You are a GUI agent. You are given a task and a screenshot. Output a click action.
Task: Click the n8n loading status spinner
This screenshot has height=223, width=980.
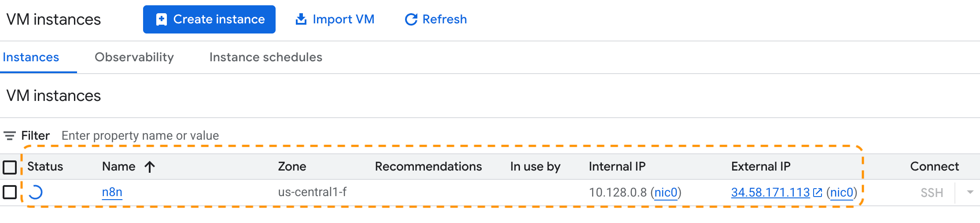point(36,192)
